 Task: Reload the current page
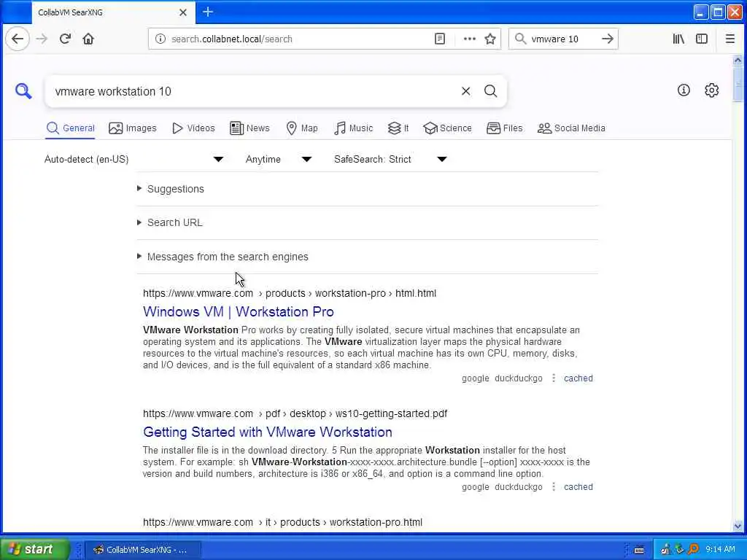coord(65,39)
